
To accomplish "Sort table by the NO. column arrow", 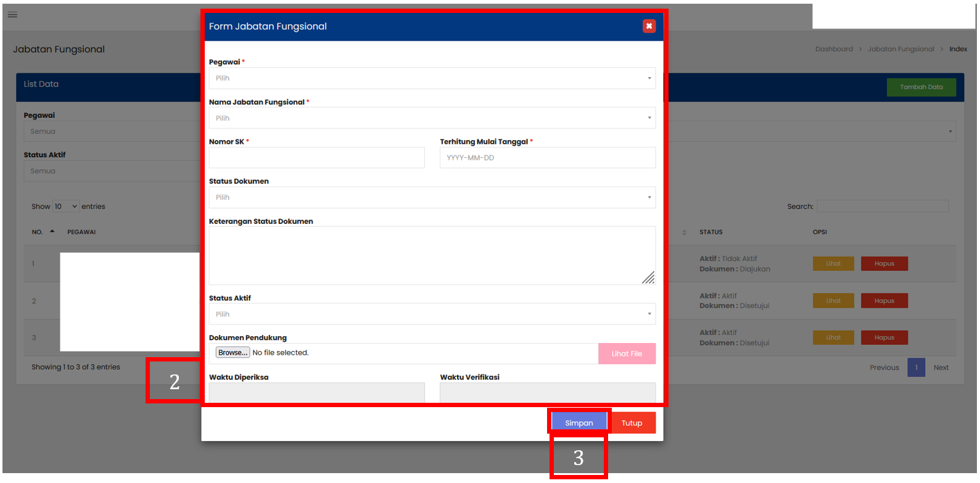I will [x=52, y=232].
